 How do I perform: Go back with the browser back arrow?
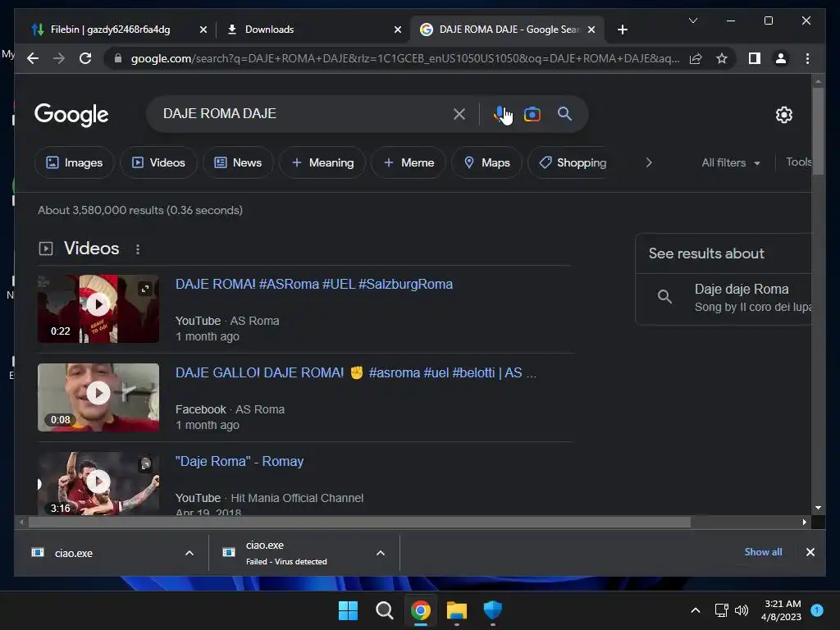click(x=33, y=58)
